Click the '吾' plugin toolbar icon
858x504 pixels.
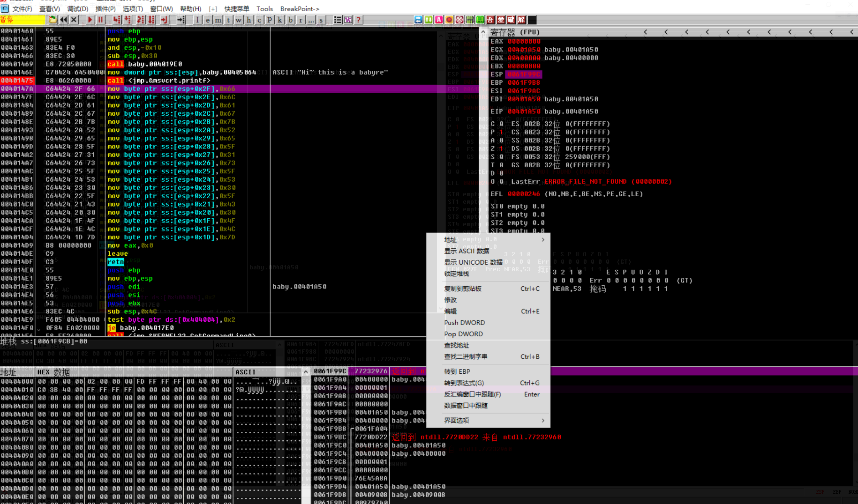[490, 20]
